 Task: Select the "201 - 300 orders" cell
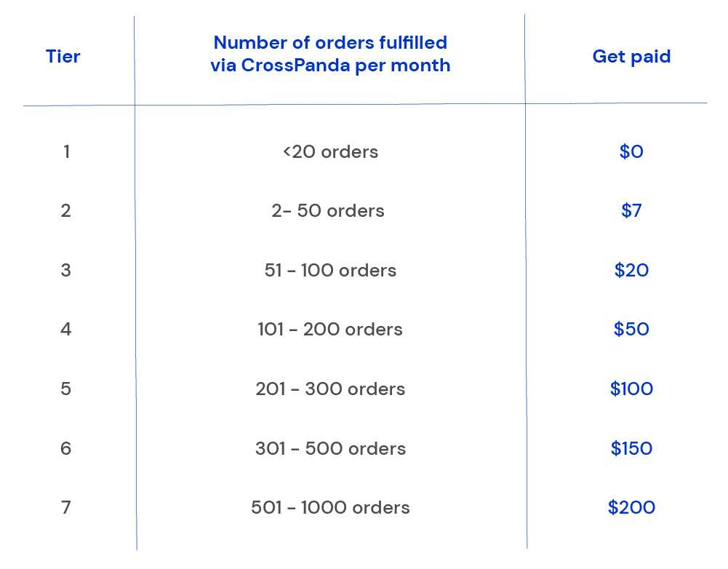(x=330, y=389)
